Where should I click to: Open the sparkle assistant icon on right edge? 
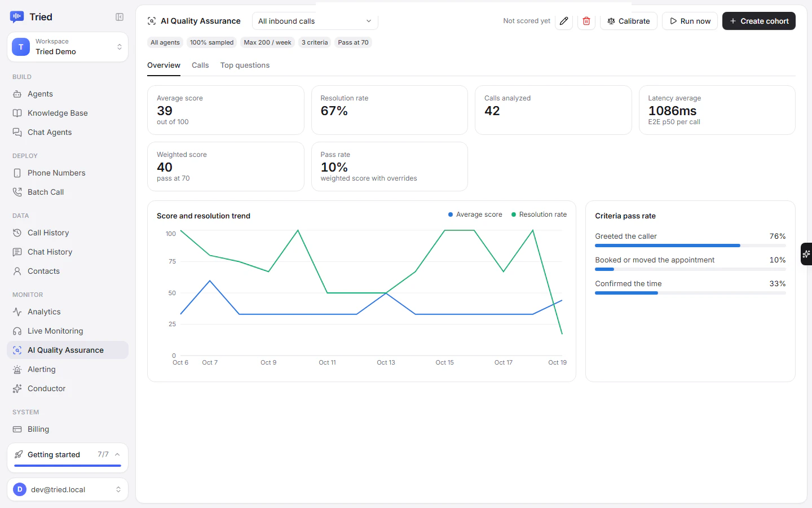pyautogui.click(x=806, y=254)
